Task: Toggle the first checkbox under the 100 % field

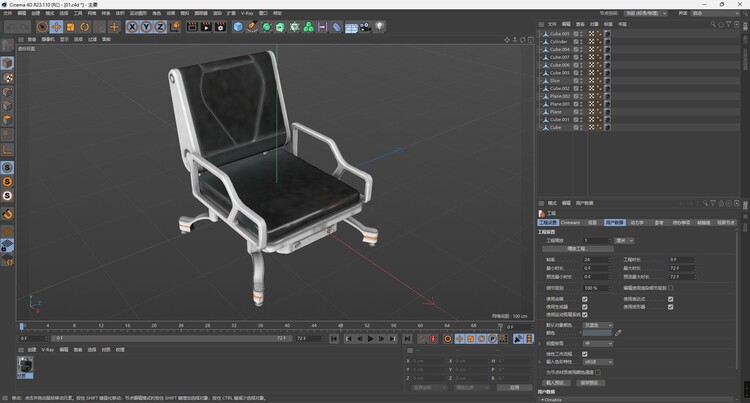Action: tap(585, 299)
